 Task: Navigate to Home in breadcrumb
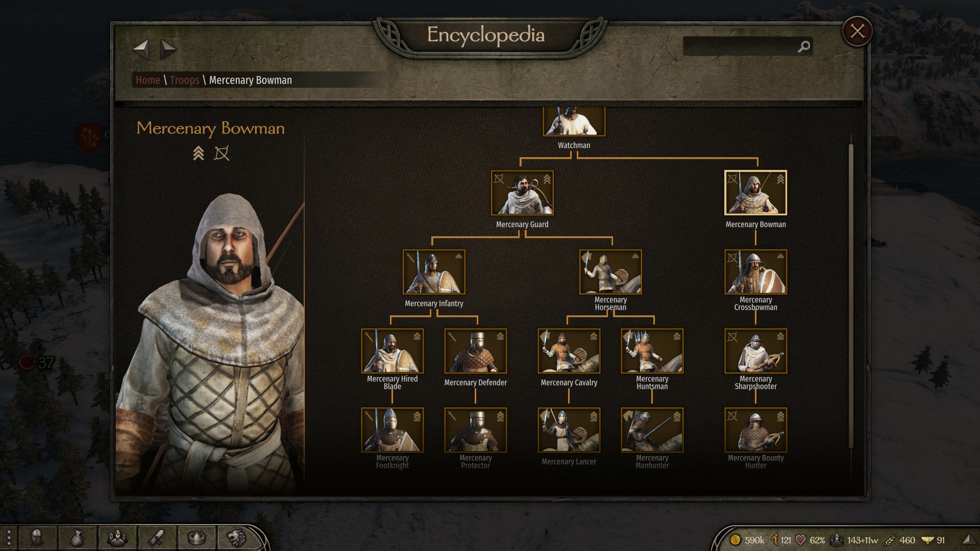click(148, 80)
